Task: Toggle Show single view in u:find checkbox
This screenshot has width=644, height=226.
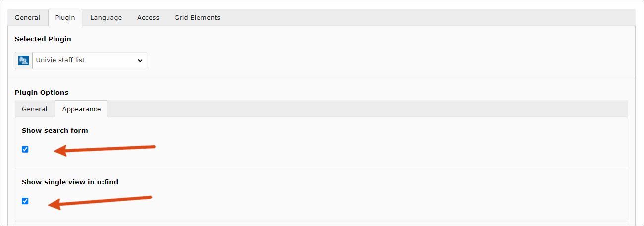Action: (25, 201)
